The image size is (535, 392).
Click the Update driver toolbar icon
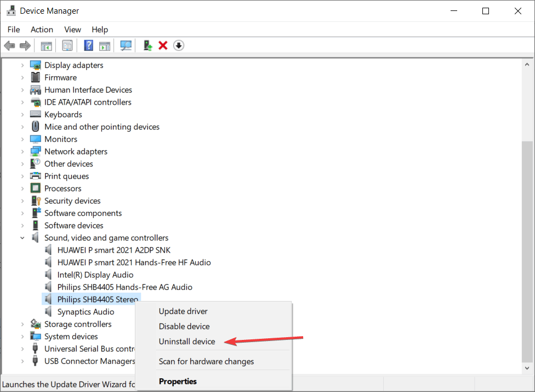(x=147, y=46)
